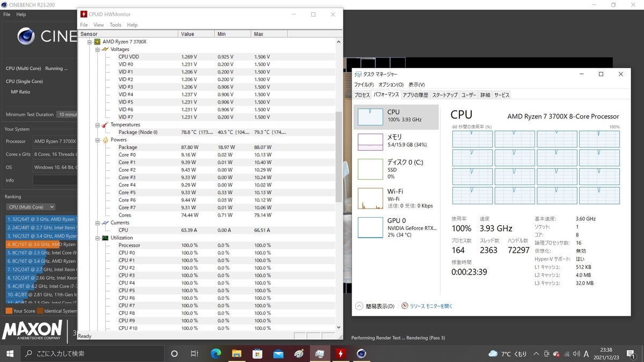Open Task Manager 表示(V) menu
644x362 pixels.
[416, 85]
